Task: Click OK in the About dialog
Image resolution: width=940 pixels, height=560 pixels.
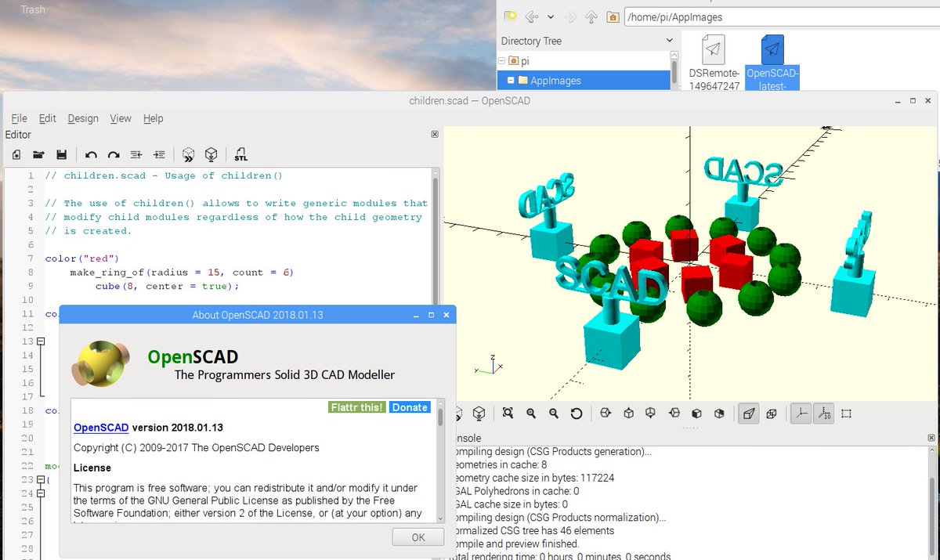Action: click(x=418, y=537)
